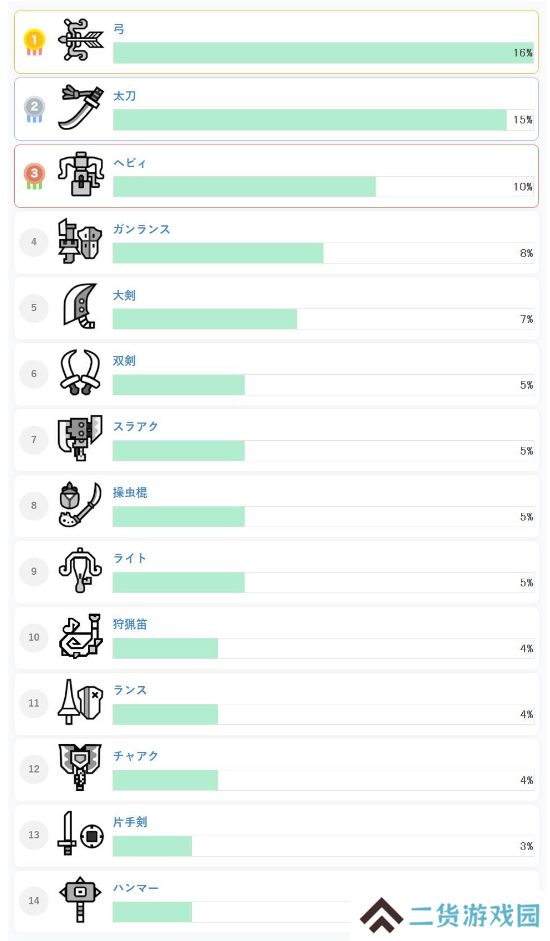The image size is (550, 941).
Task: Click the gold first-place medal badge
Action: [x=34, y=42]
